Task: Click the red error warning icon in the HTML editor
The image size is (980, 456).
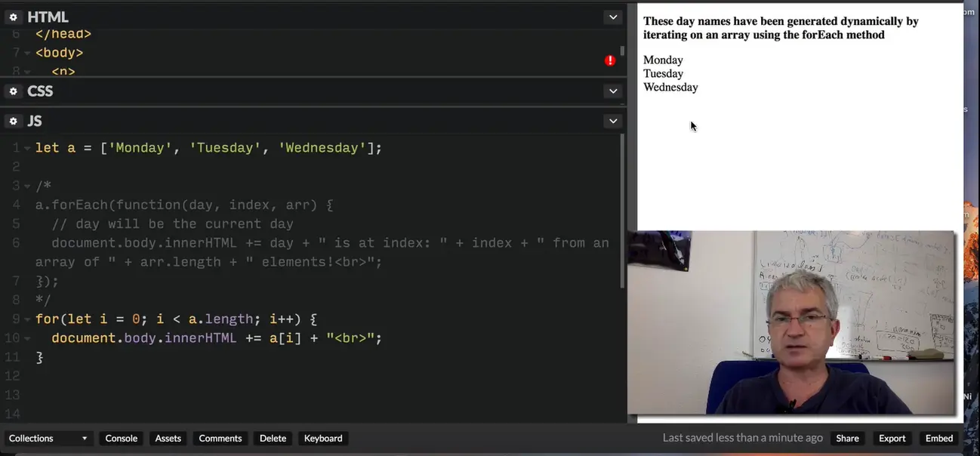Action: pos(610,60)
